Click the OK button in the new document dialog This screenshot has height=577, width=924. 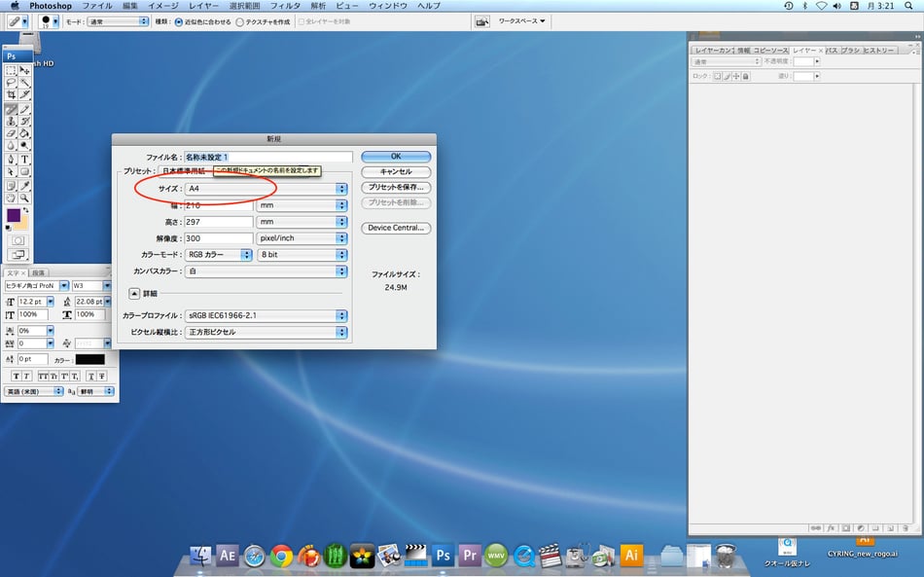point(395,156)
